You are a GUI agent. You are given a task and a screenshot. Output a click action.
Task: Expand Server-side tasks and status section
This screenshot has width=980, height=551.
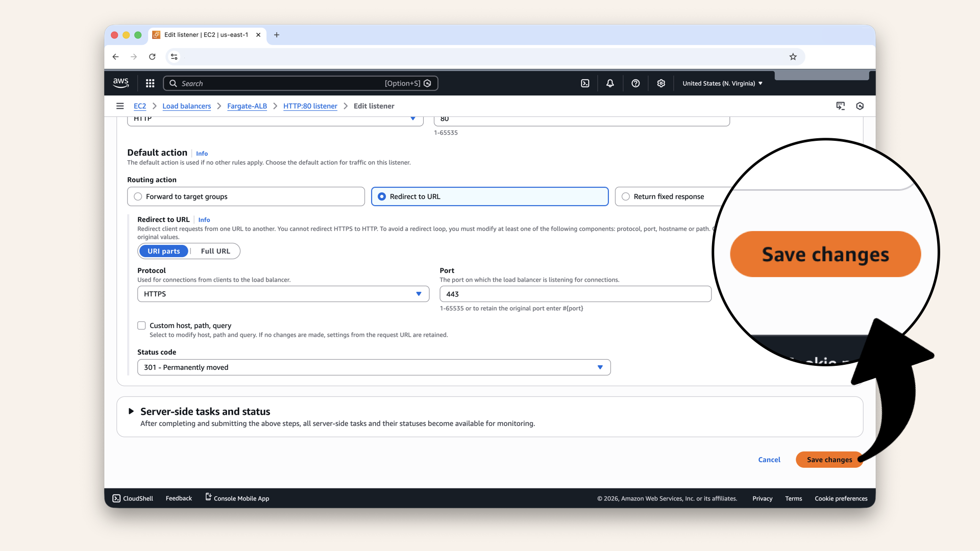[x=131, y=411]
